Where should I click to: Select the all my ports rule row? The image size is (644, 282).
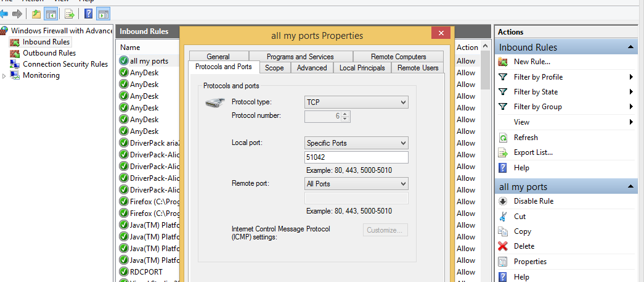[x=149, y=61]
